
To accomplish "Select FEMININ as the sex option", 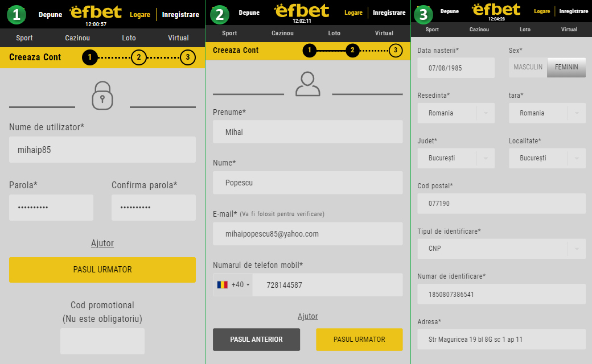I will 566,68.
